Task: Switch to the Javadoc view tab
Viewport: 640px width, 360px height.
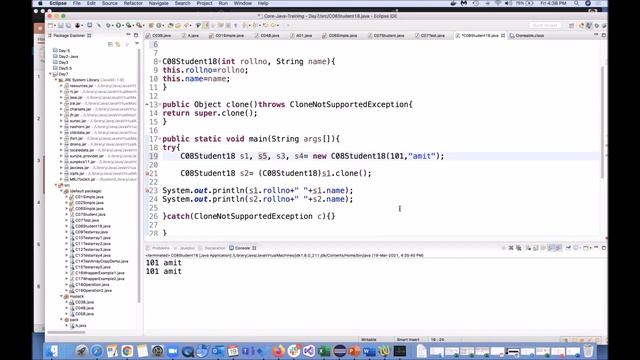Action: 184,248
